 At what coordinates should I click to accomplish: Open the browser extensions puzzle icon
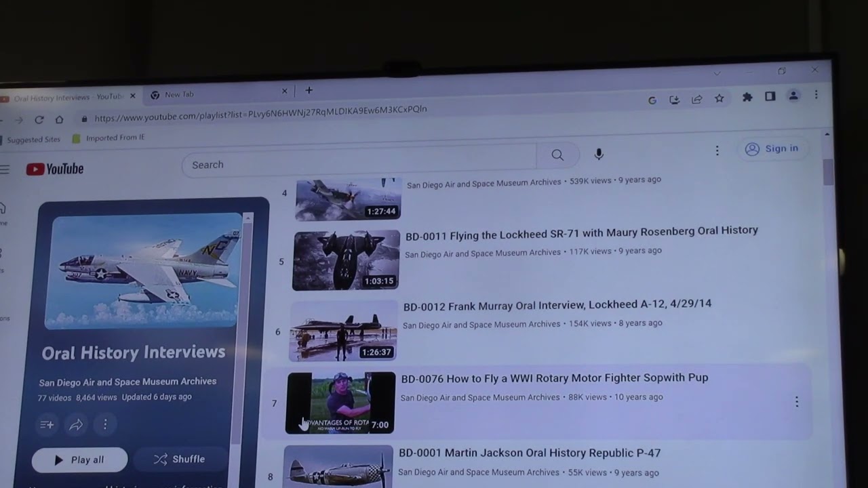747,98
